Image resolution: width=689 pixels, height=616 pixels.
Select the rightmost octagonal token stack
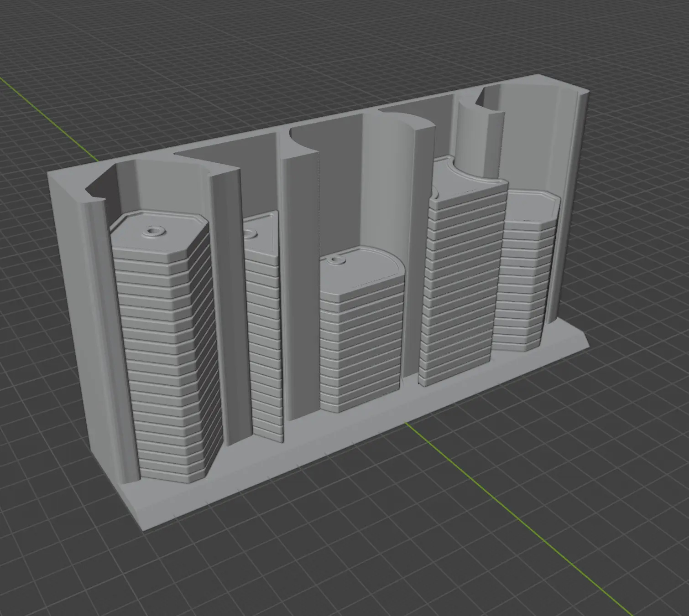click(x=526, y=272)
